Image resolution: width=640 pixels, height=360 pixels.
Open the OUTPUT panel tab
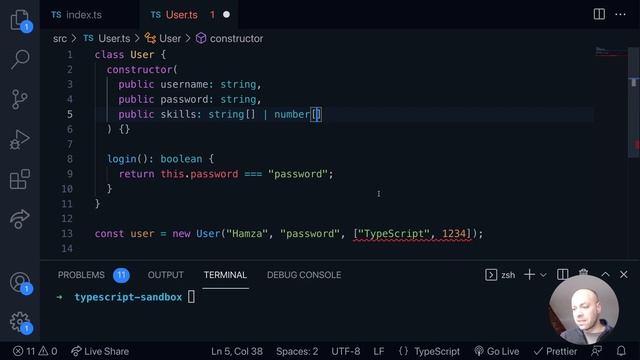click(x=166, y=275)
